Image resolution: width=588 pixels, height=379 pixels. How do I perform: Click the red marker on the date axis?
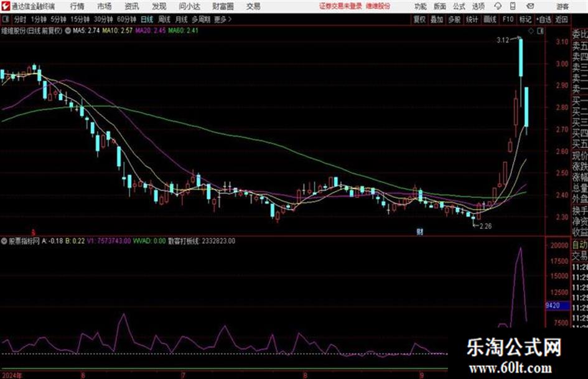click(34, 233)
